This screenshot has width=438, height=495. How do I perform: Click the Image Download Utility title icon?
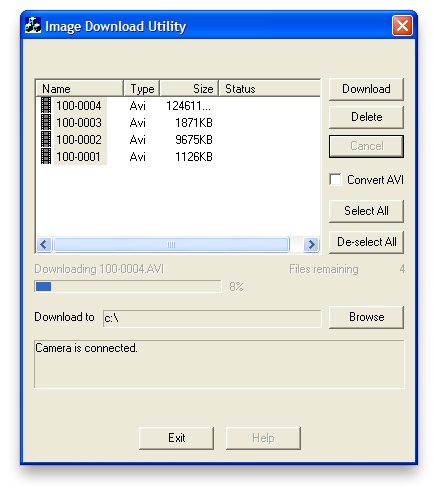click(x=33, y=25)
